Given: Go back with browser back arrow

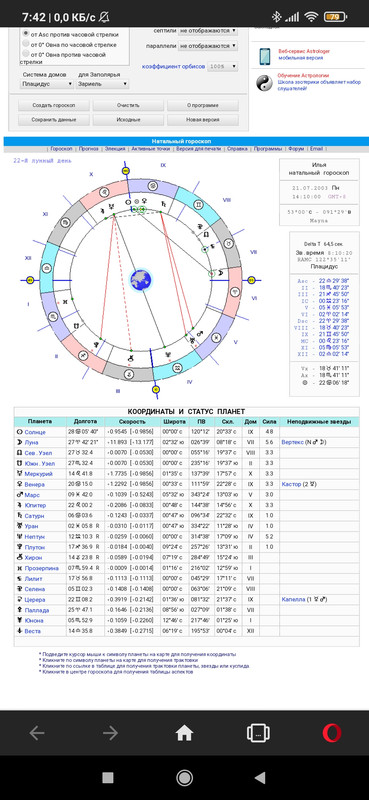Looking at the screenshot, I should click(37, 733).
